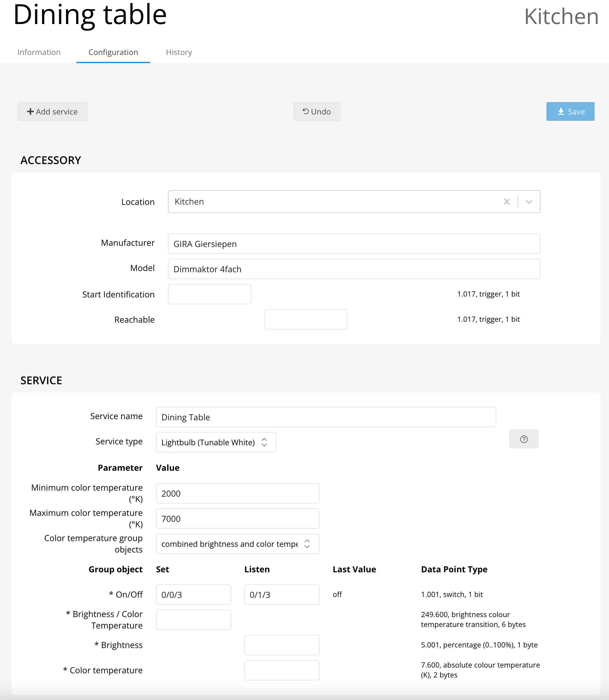609x700 pixels.
Task: Click the On/Off Set address field
Action: pos(193,595)
